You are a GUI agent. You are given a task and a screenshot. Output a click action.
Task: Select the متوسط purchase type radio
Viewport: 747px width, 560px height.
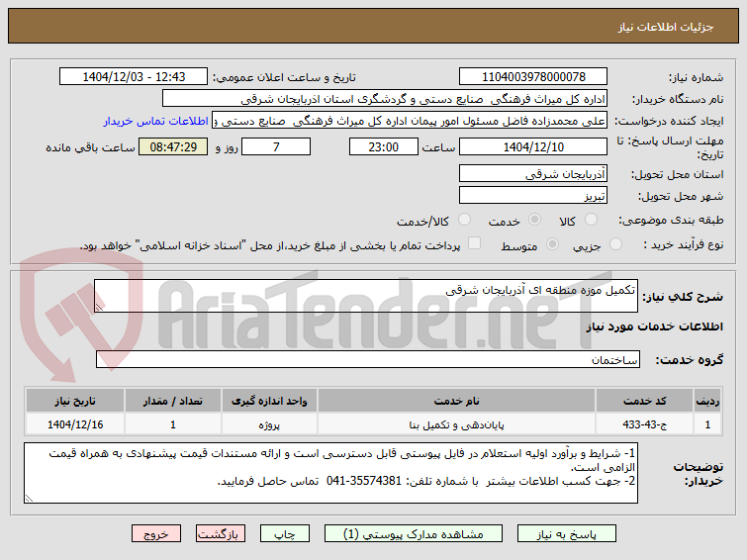pyautogui.click(x=552, y=244)
